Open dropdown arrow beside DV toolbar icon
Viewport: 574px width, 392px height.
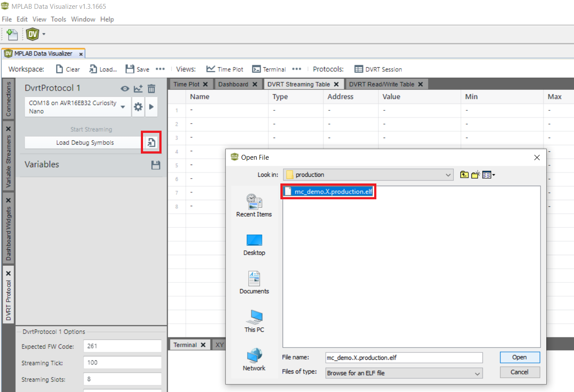[x=44, y=34]
